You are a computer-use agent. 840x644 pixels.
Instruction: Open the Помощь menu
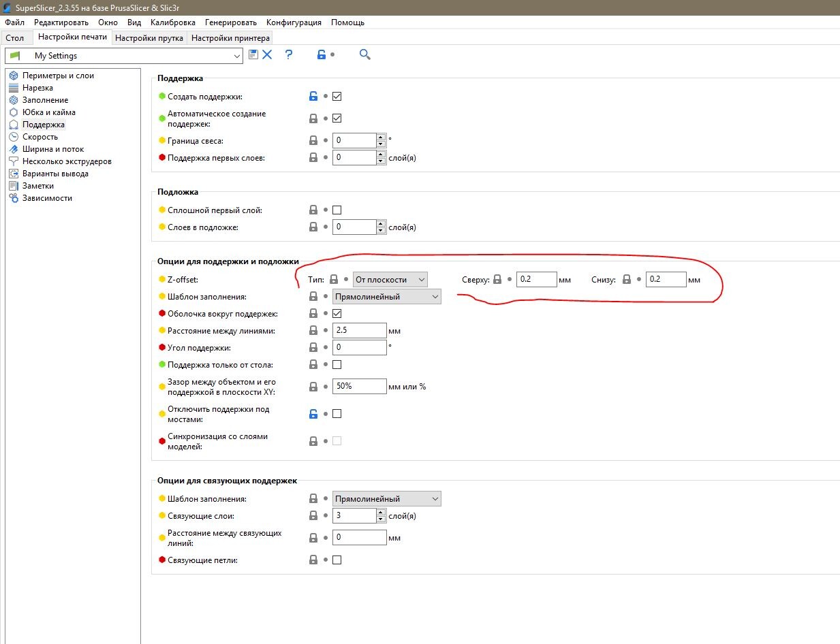click(x=347, y=22)
